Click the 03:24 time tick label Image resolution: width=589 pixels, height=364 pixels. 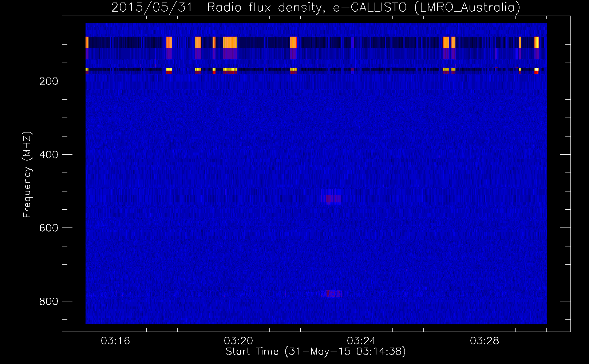(361, 341)
